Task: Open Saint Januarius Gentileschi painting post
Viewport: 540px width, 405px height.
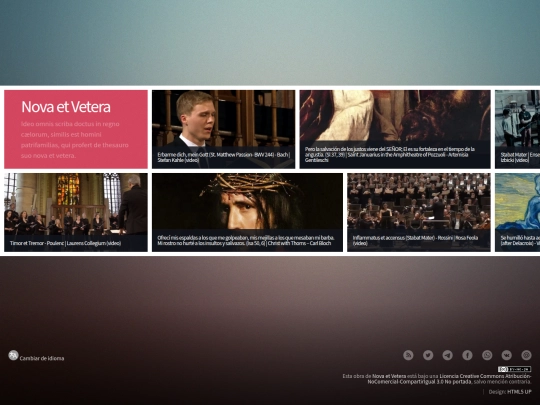Action: [x=395, y=129]
